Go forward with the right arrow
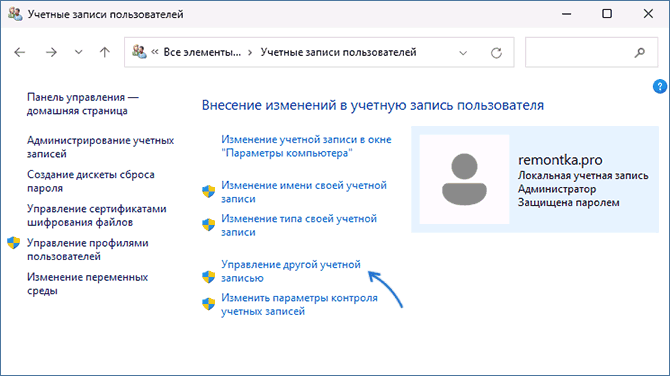Screen dimensions: 670x376 click(51, 52)
